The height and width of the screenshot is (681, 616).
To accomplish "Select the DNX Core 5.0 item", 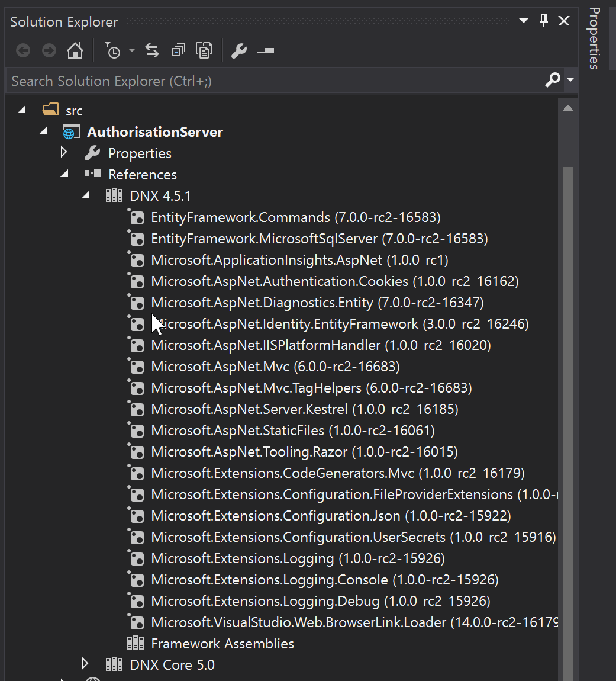I will pos(172,664).
